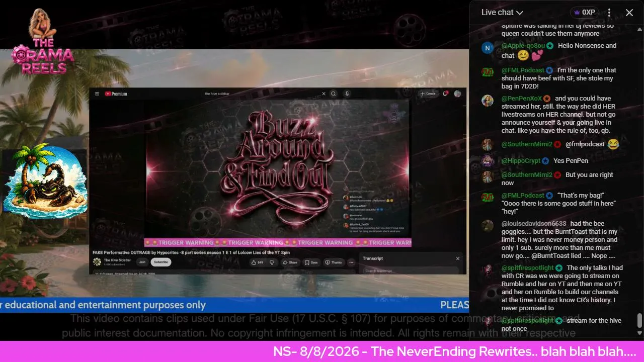This screenshot has height=362, width=644.
Task: Save the video using Save button
Action: coord(311,262)
